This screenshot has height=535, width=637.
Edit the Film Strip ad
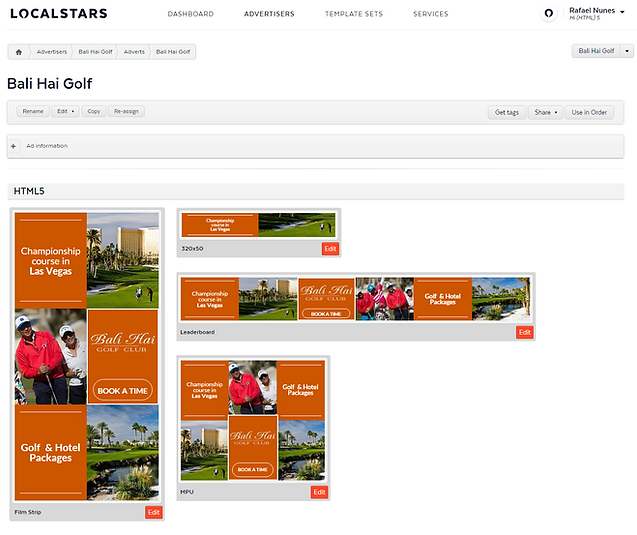point(154,512)
